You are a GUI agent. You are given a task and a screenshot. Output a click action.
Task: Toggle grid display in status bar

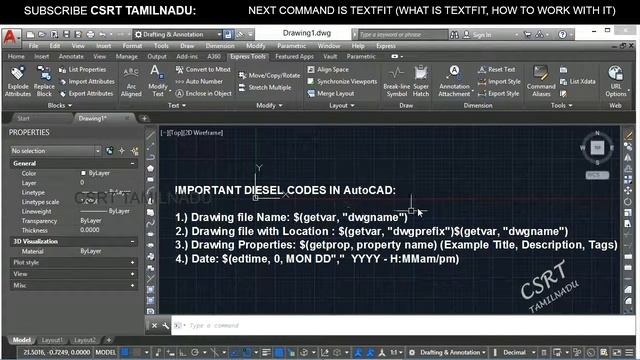click(x=124, y=352)
